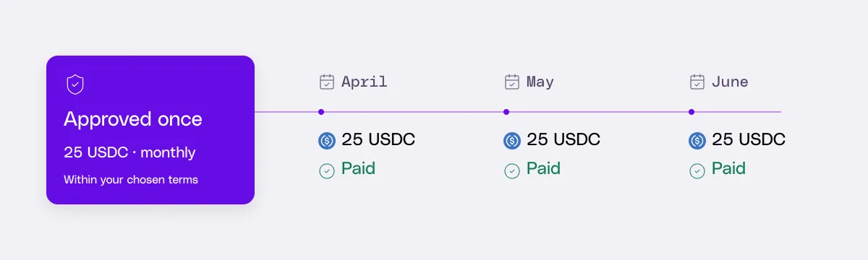The height and width of the screenshot is (260, 868).
Task: Click the USDC coin icon under June
Action: click(x=697, y=141)
